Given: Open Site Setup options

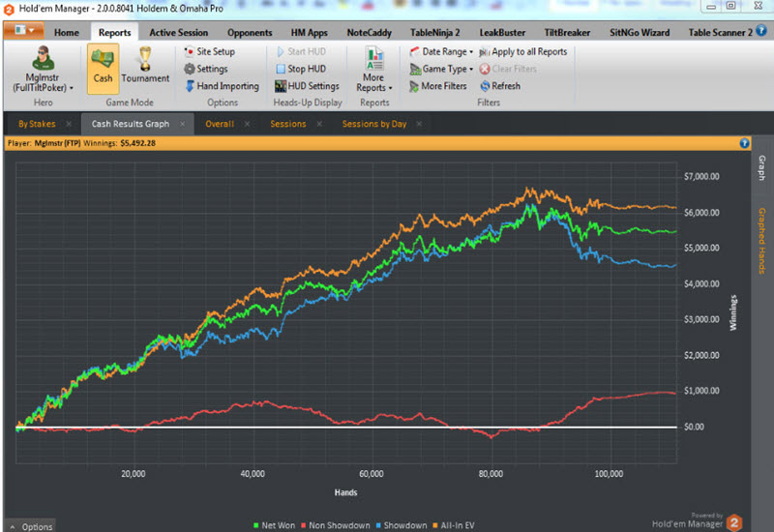Looking at the screenshot, I should tap(209, 51).
